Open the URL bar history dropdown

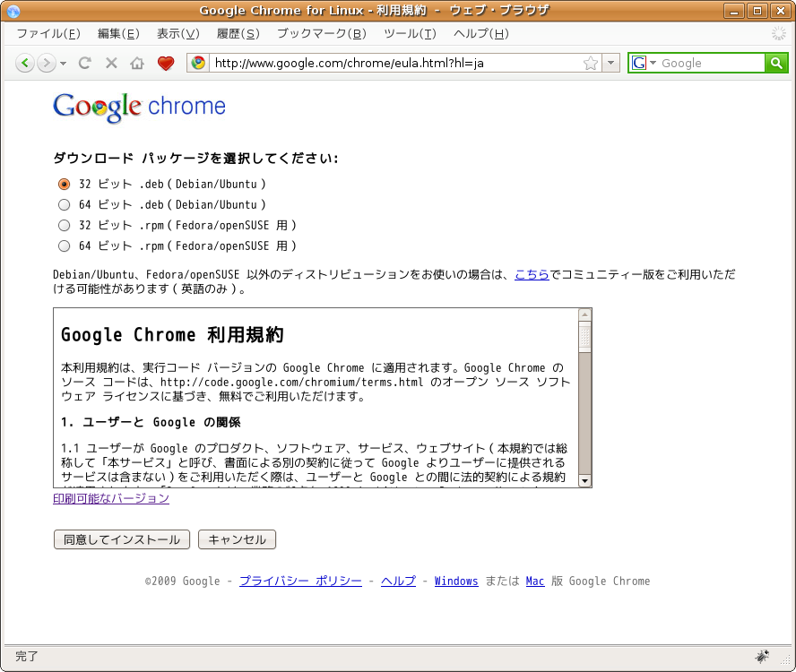tap(611, 63)
